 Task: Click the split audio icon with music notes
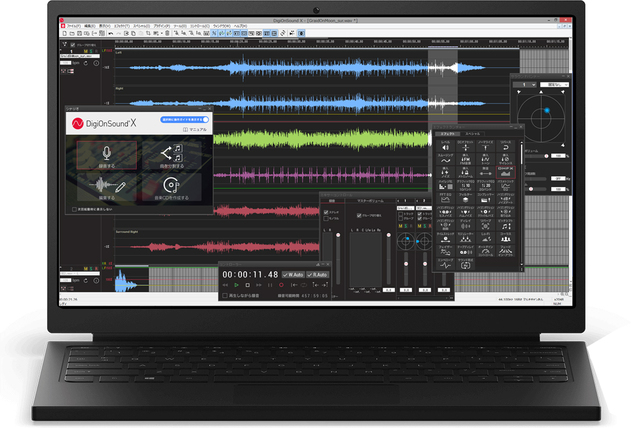click(x=171, y=152)
